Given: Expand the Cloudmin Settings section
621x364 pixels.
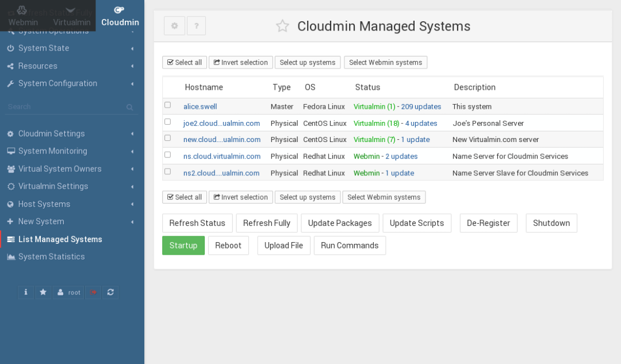Looking at the screenshot, I should 71,134.
